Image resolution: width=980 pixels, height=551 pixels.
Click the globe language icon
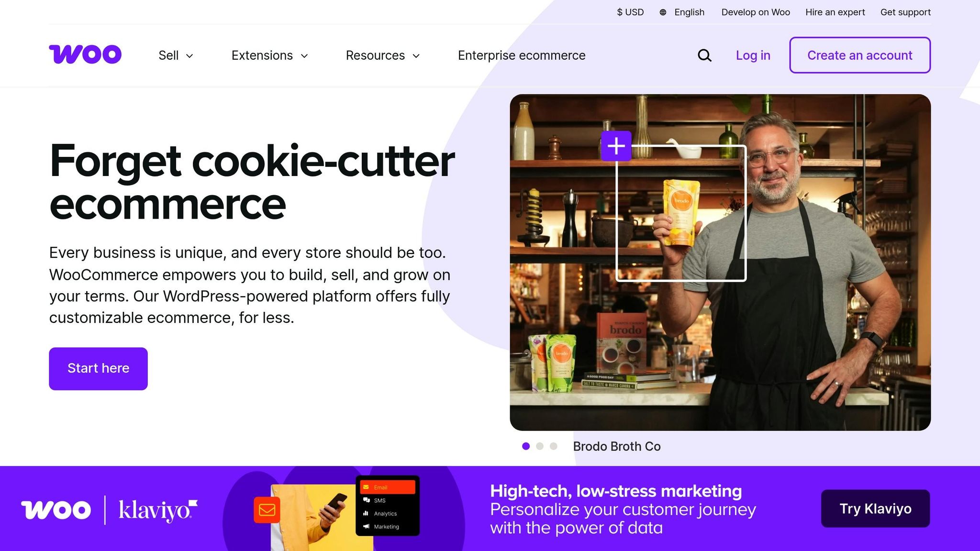663,12
